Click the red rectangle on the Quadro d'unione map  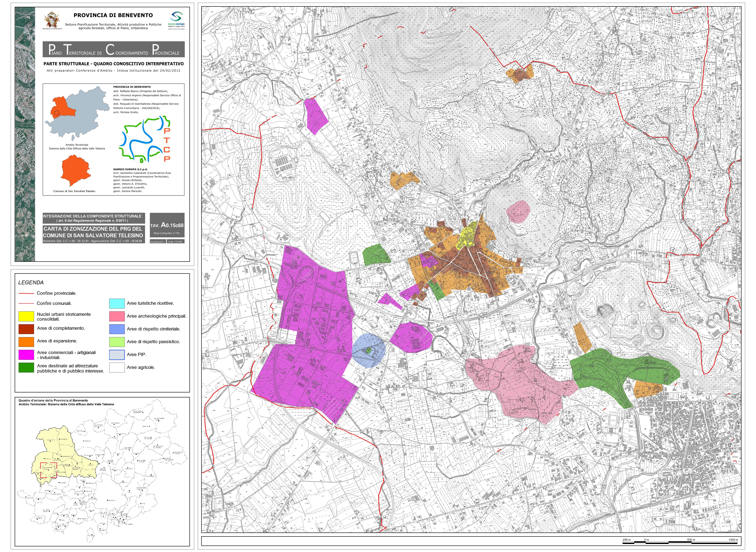[48, 470]
